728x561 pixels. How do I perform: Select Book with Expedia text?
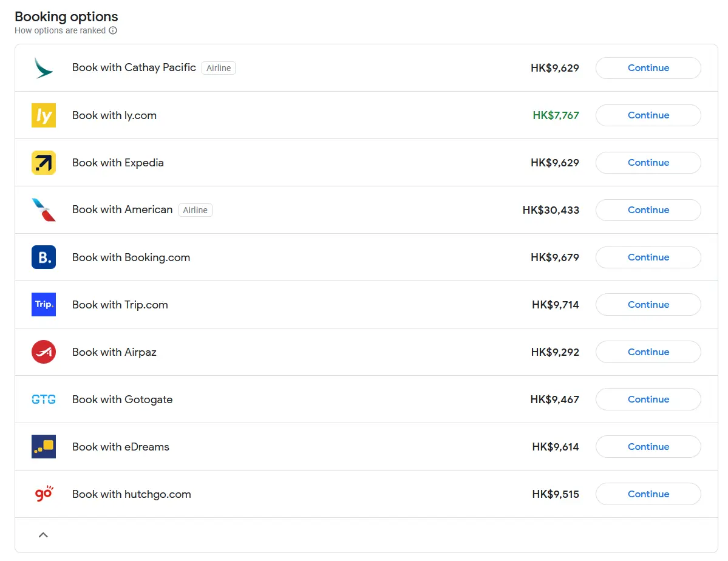point(118,163)
